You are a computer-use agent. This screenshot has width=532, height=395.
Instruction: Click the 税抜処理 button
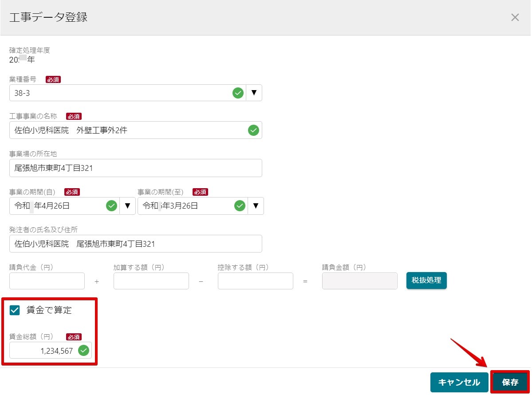(x=426, y=280)
